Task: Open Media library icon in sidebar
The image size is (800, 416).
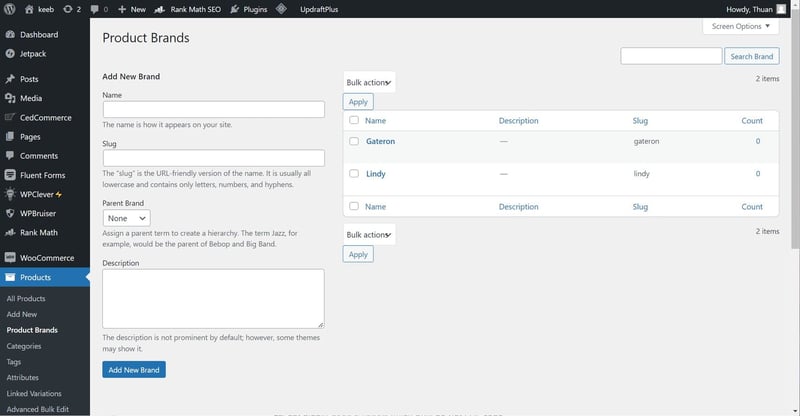Action: click(10, 98)
